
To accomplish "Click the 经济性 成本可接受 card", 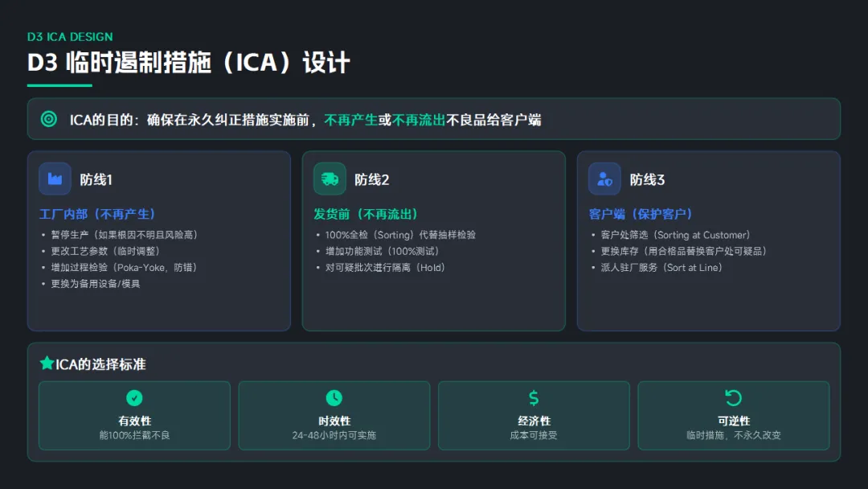I will pos(534,415).
